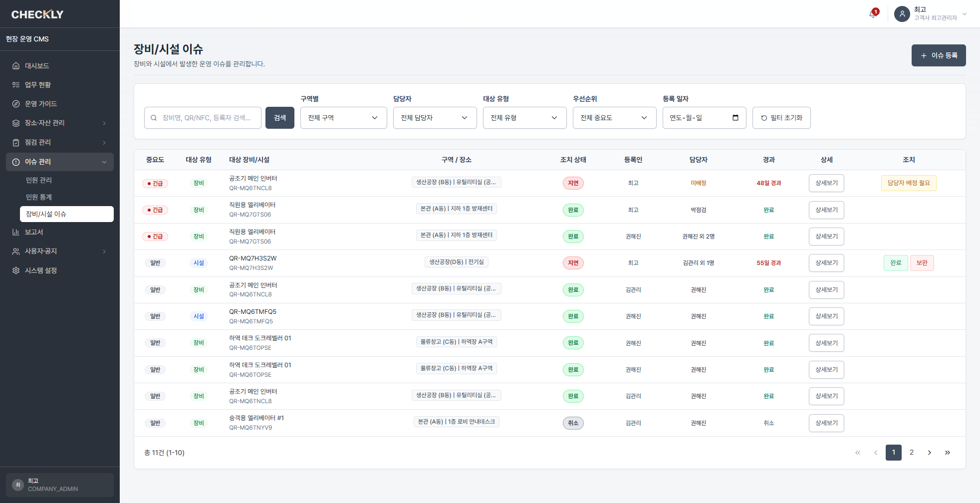This screenshot has height=503, width=980.
Task: Click 담당자 배정 필요 yellow badge
Action: 909,183
